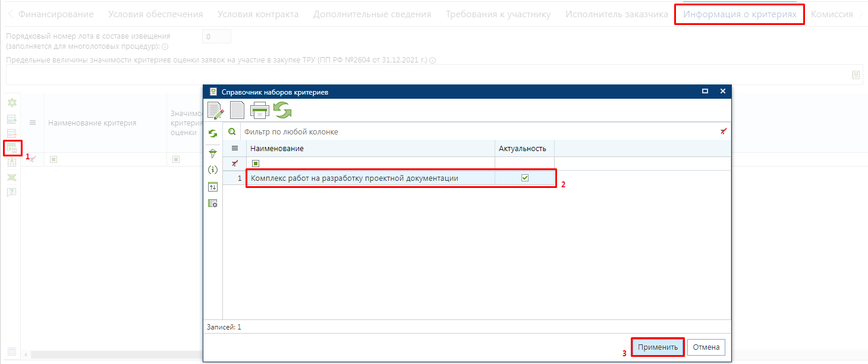This screenshot has height=364, width=868.
Task: Click the edit record icon in dialog toolbar
Action: pos(216,111)
